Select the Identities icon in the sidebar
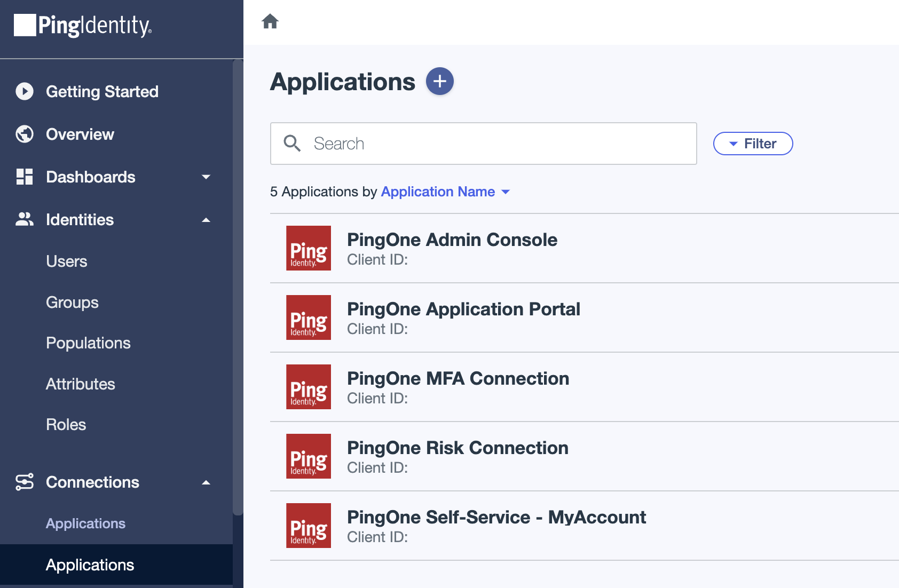899x588 pixels. [24, 219]
